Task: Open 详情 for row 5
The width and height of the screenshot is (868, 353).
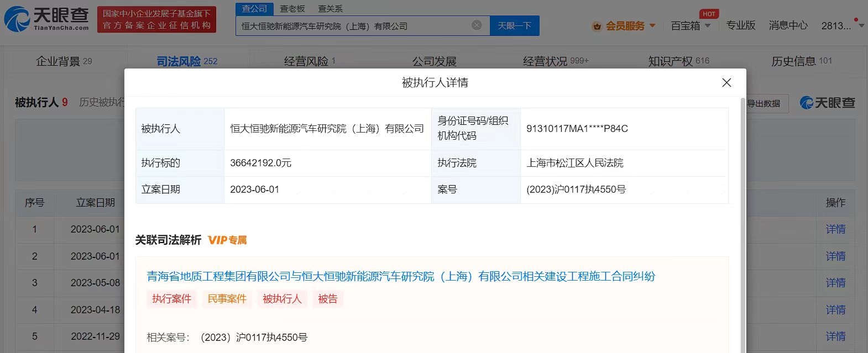Action: (835, 336)
